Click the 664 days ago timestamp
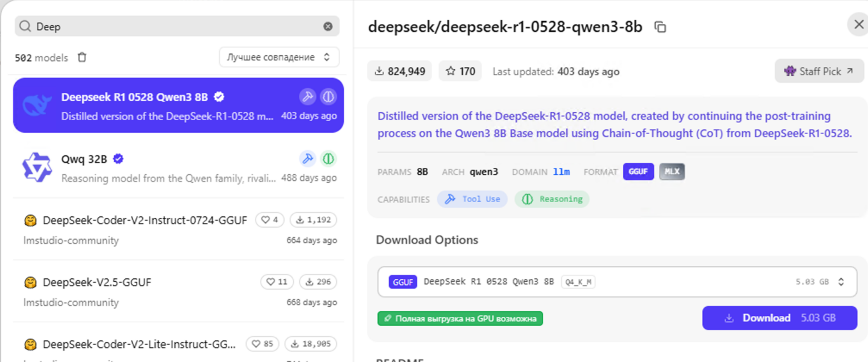The image size is (868, 362). [x=311, y=240]
